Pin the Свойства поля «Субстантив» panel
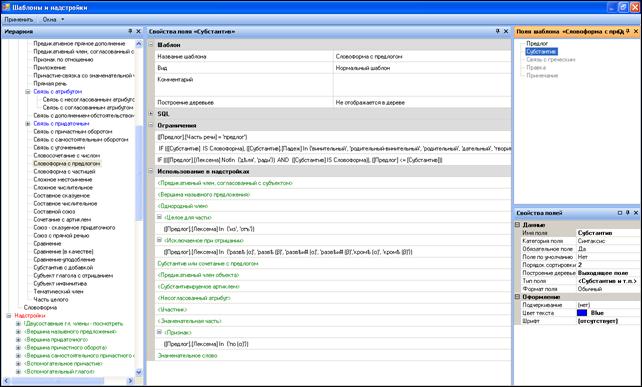The height and width of the screenshot is (387, 642). (498, 31)
